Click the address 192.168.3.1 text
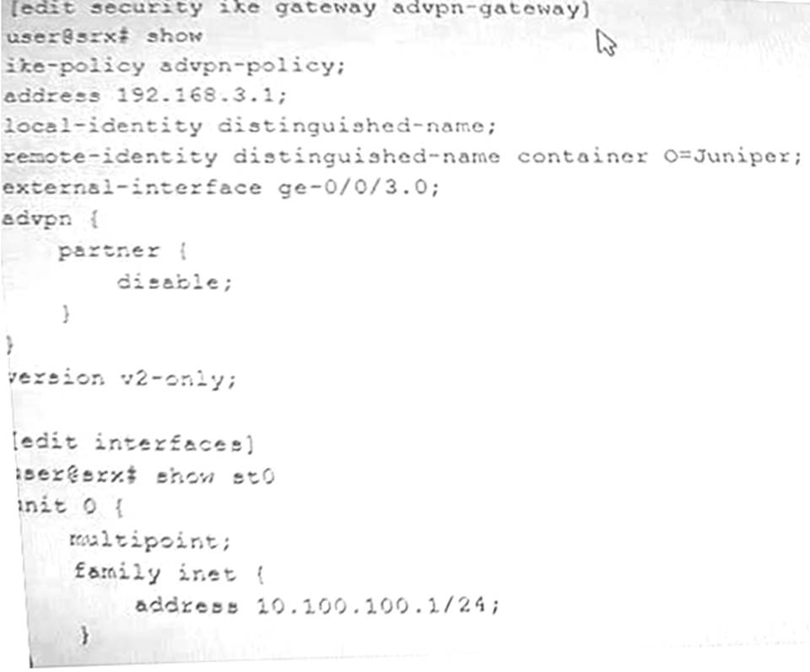This screenshot has width=810, height=672. [145, 95]
